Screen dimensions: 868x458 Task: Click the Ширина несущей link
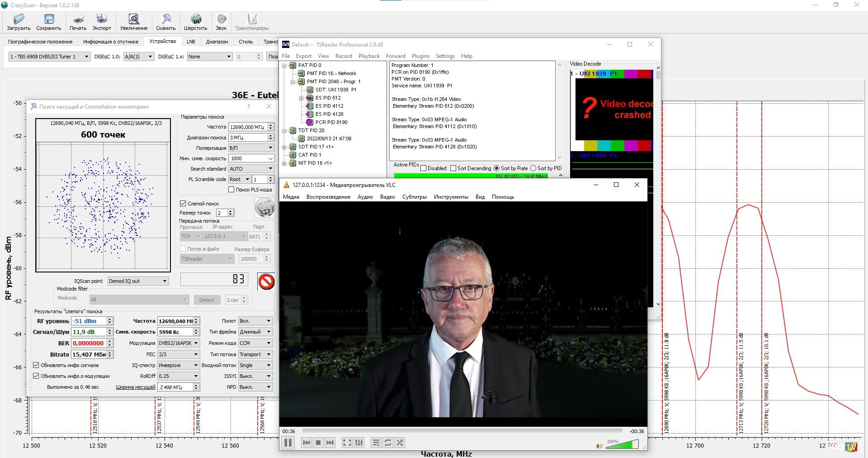point(135,387)
